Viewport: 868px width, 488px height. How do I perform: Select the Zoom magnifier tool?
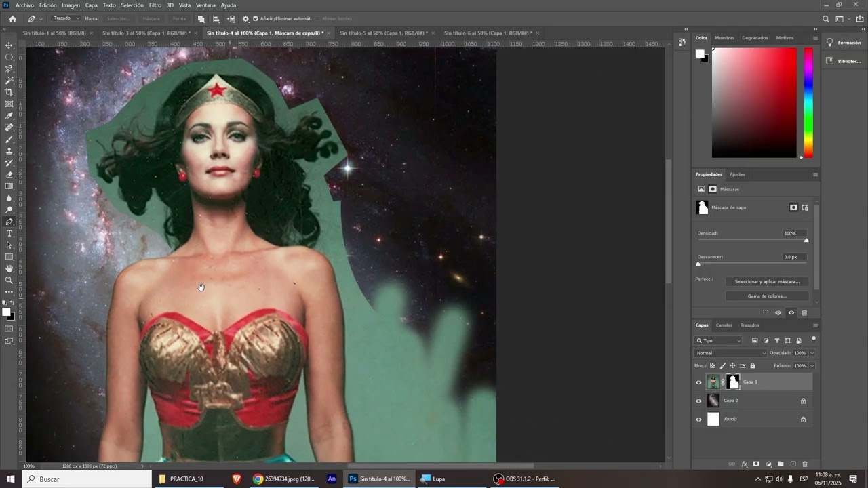click(9, 280)
